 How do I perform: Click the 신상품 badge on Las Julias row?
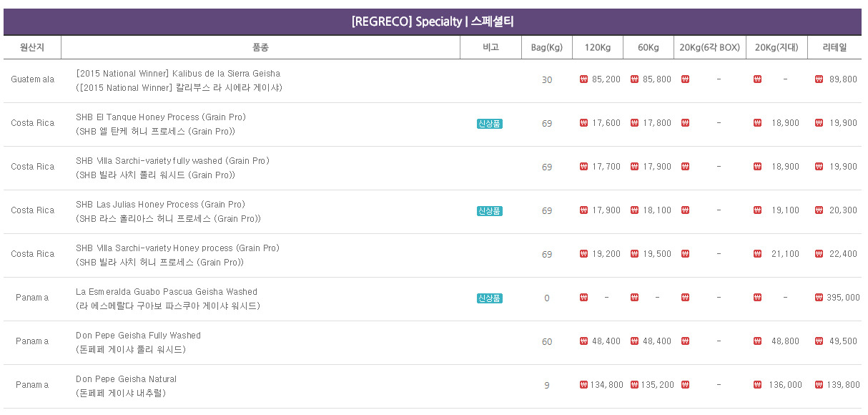(x=490, y=211)
